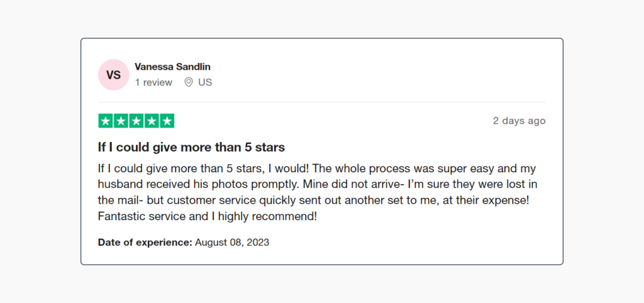The image size is (644, 303).
Task: Click the location pin icon
Action: 189,82
